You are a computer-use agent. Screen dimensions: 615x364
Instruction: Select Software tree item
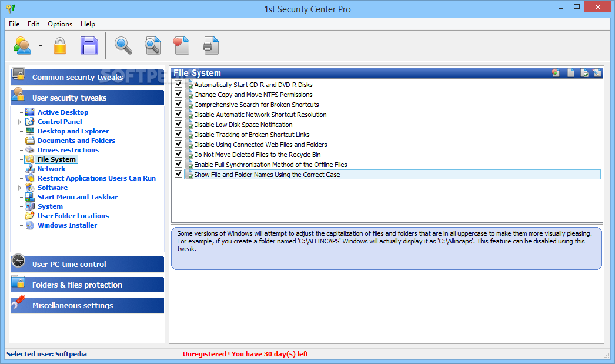click(x=52, y=188)
